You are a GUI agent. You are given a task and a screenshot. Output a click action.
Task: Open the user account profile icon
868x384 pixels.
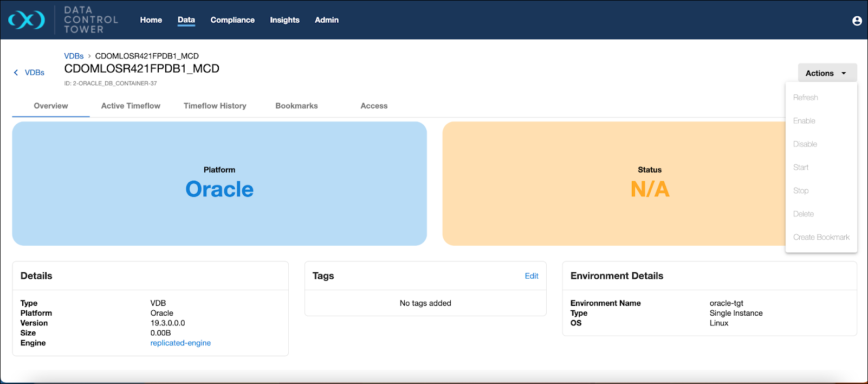click(857, 21)
